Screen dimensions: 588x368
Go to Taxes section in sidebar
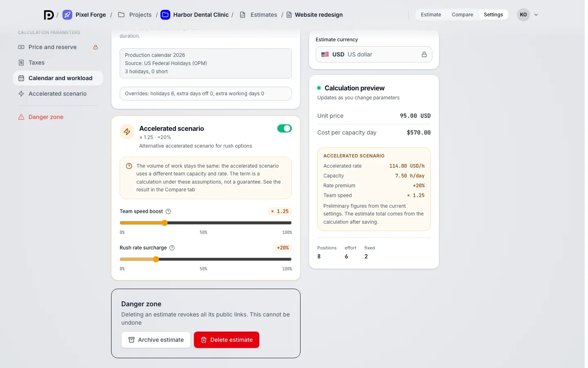(x=58, y=63)
